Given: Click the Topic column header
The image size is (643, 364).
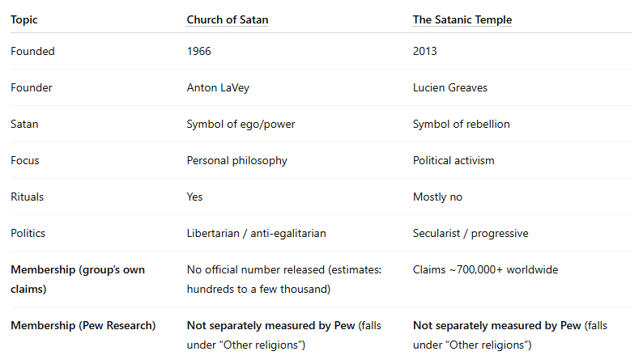Looking at the screenshot, I should point(24,19).
